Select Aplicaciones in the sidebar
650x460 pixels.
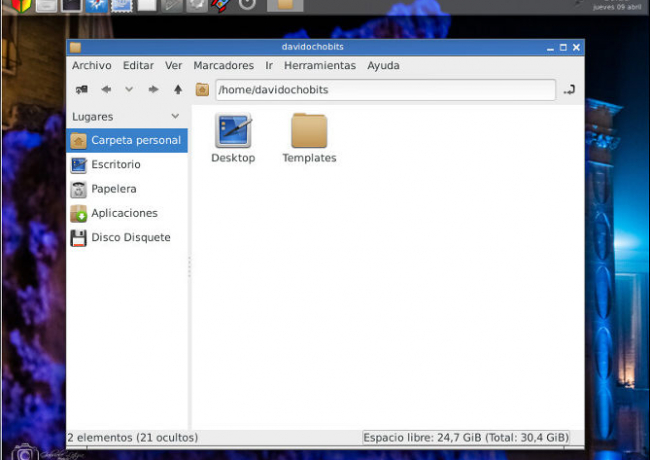(x=124, y=214)
